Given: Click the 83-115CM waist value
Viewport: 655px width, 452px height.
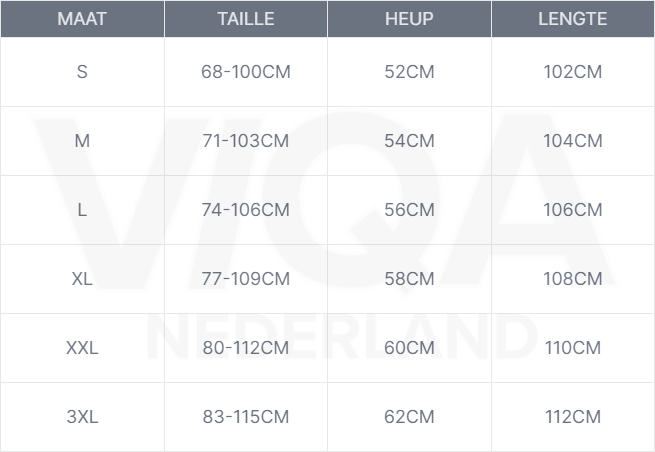Looking at the screenshot, I should (x=245, y=417).
